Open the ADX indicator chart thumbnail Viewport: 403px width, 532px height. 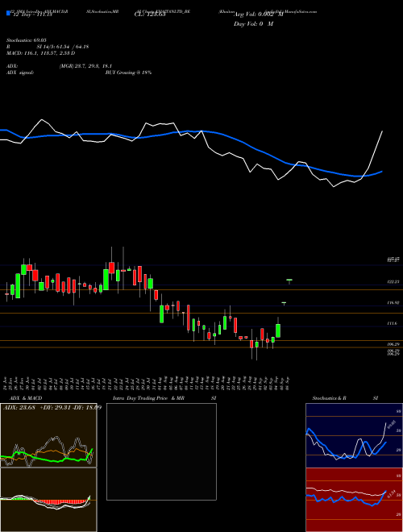coord(48,435)
